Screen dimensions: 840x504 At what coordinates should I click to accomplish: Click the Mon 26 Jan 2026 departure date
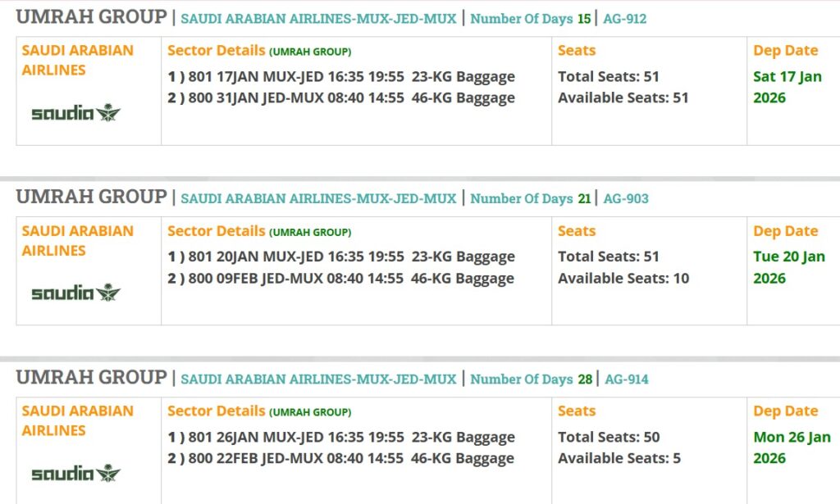click(x=792, y=447)
